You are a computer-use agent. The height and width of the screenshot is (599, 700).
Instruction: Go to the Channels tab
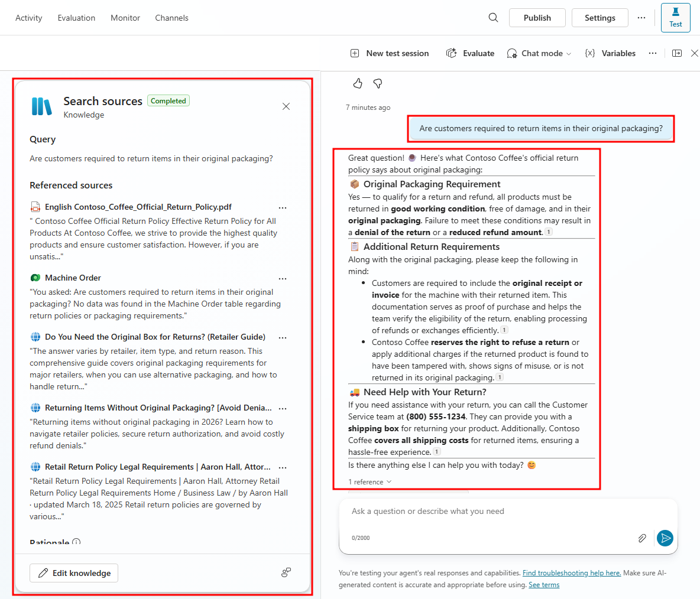click(x=172, y=18)
